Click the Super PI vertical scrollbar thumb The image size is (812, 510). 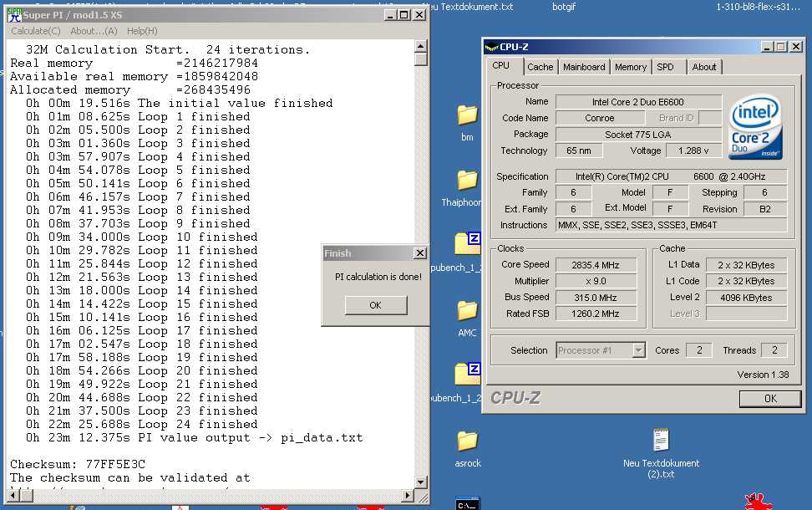(420, 59)
